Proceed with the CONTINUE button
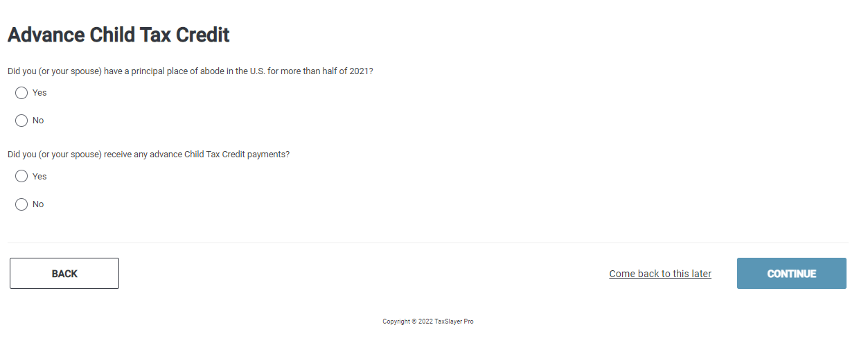The image size is (868, 361). 792,274
